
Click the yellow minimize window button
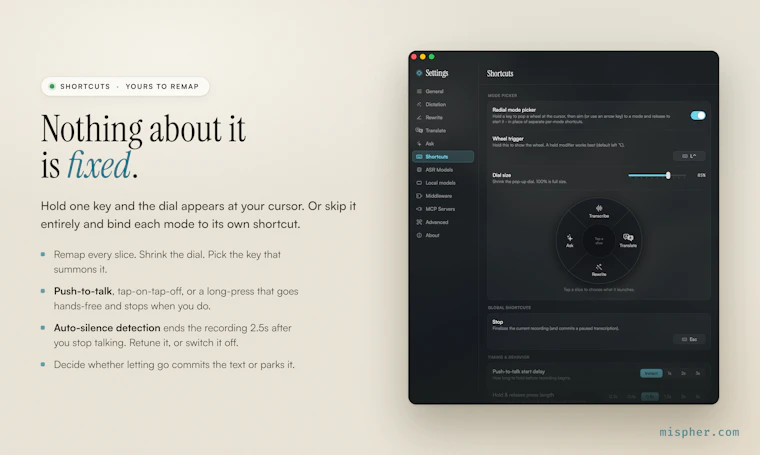tap(423, 57)
